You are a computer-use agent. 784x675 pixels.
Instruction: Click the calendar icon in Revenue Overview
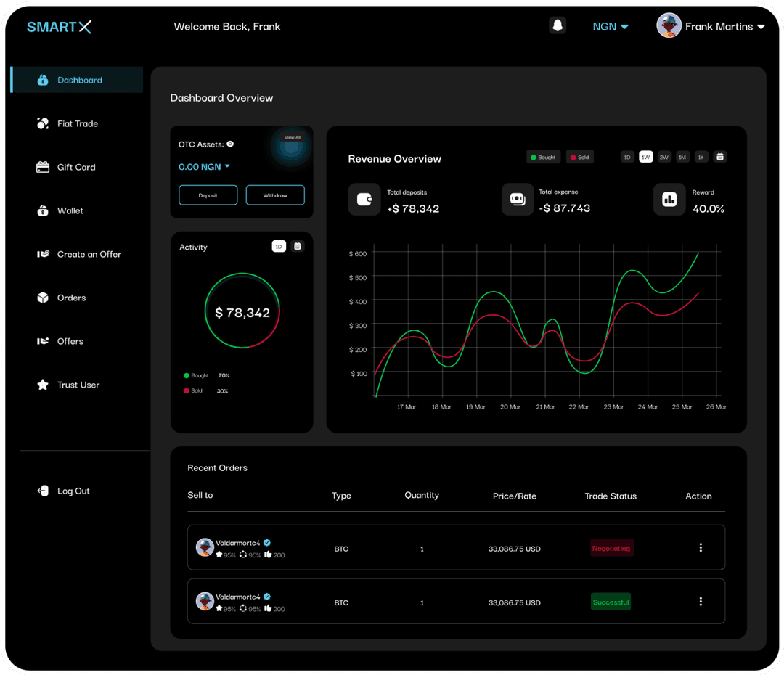tap(719, 157)
